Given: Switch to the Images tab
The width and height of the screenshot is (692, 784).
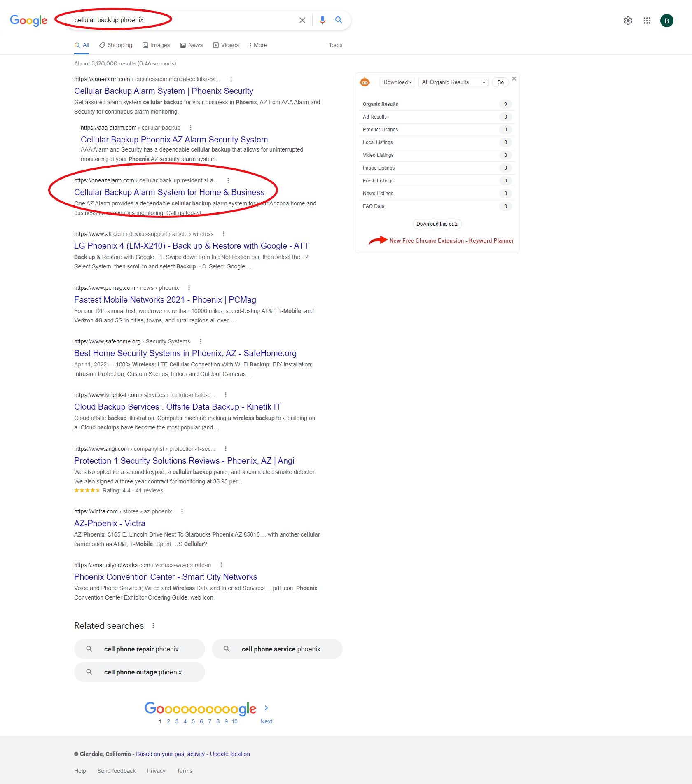Looking at the screenshot, I should coord(156,45).
